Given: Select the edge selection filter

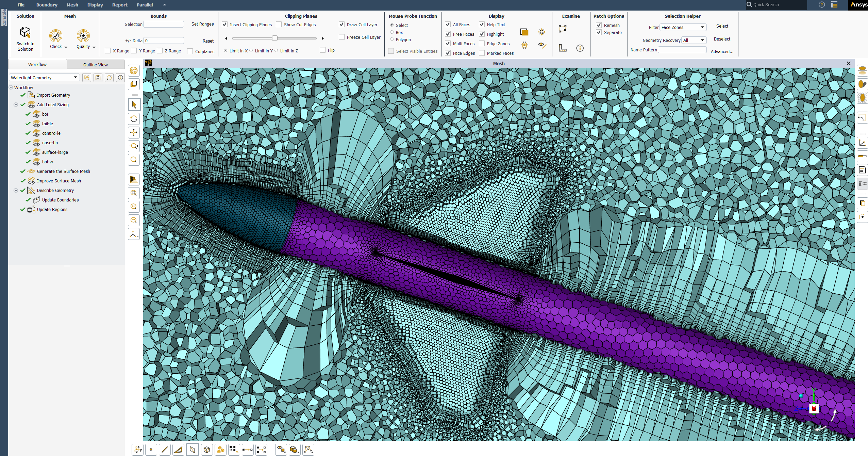Looking at the screenshot, I should coord(165,450).
